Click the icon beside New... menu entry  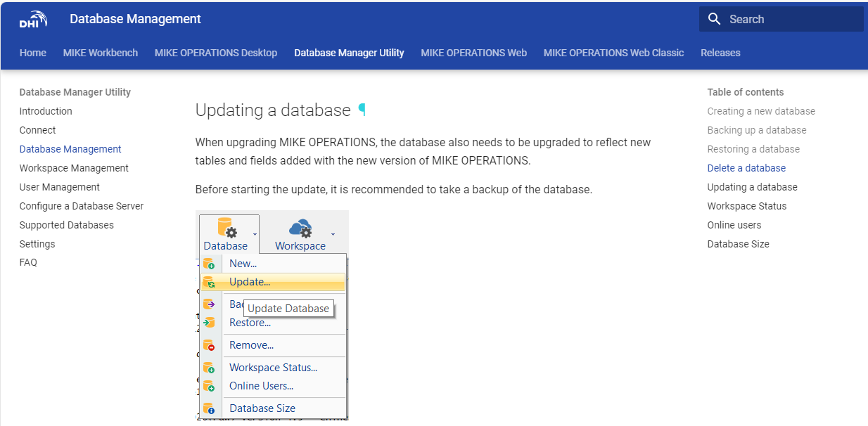point(209,264)
